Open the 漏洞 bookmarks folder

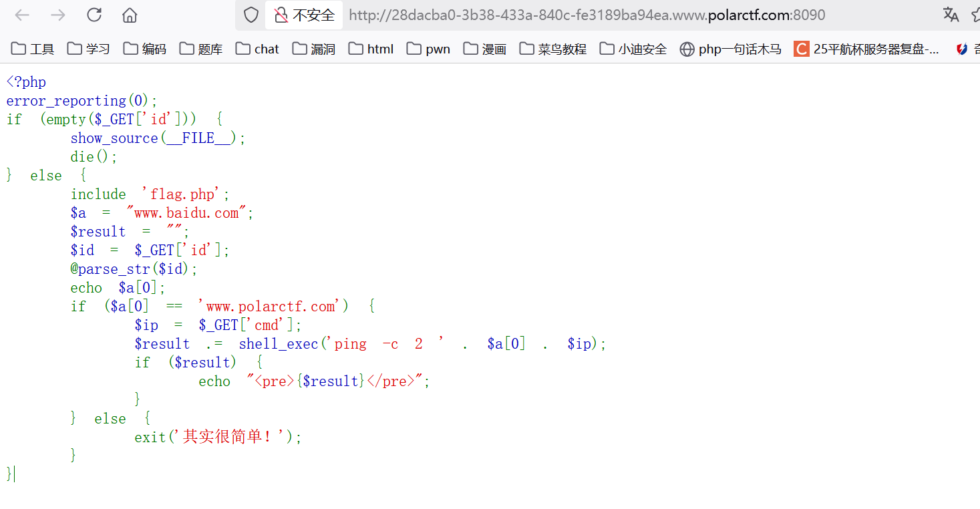pos(314,49)
